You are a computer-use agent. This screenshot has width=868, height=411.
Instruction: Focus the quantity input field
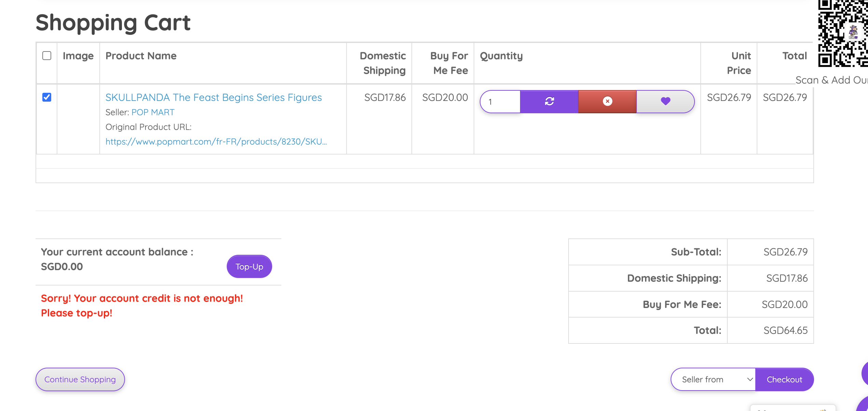pyautogui.click(x=501, y=102)
